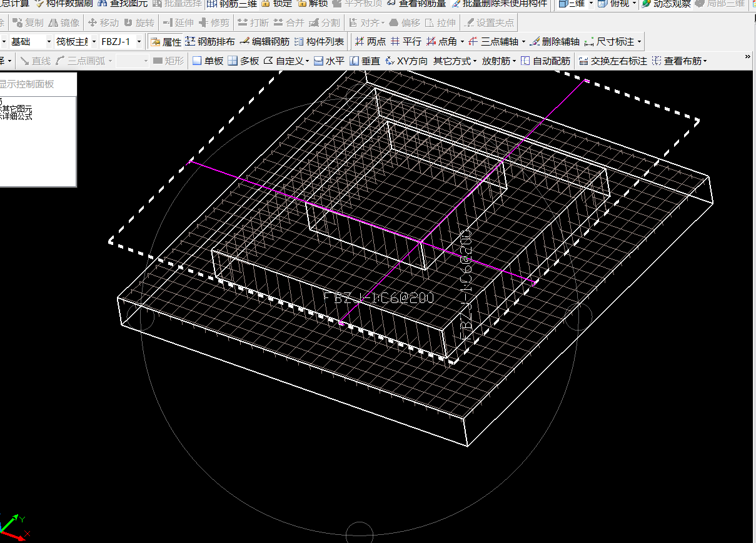Screen dimensions: 756x543
Task: Select 垂直 vertical rebar direction
Action: pyautogui.click(x=365, y=61)
